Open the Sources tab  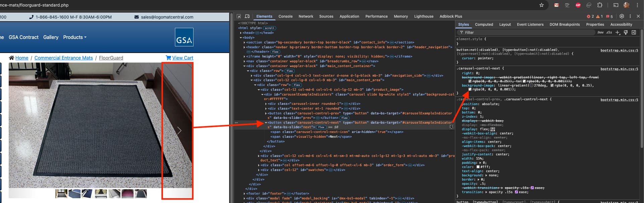pos(326,16)
